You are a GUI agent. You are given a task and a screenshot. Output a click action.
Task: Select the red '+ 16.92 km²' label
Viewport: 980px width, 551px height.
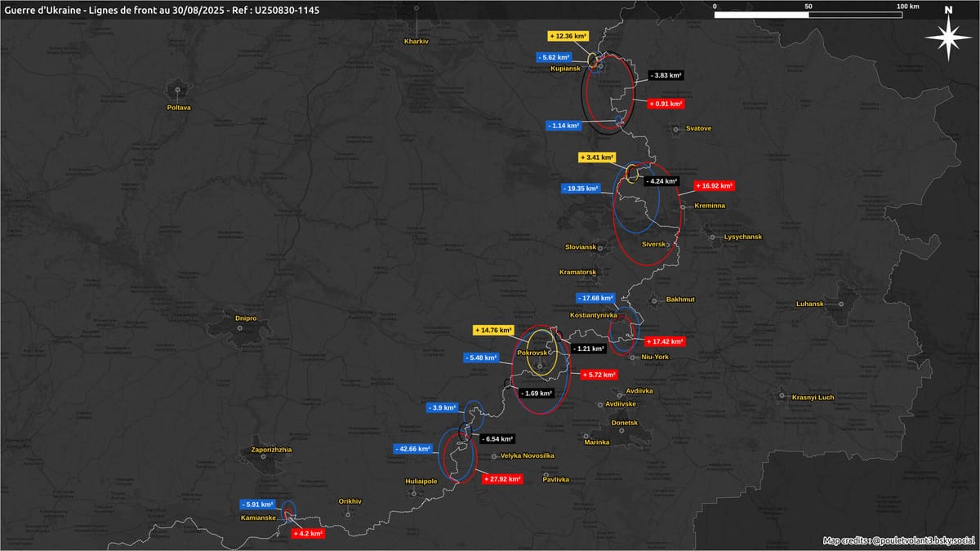click(714, 185)
